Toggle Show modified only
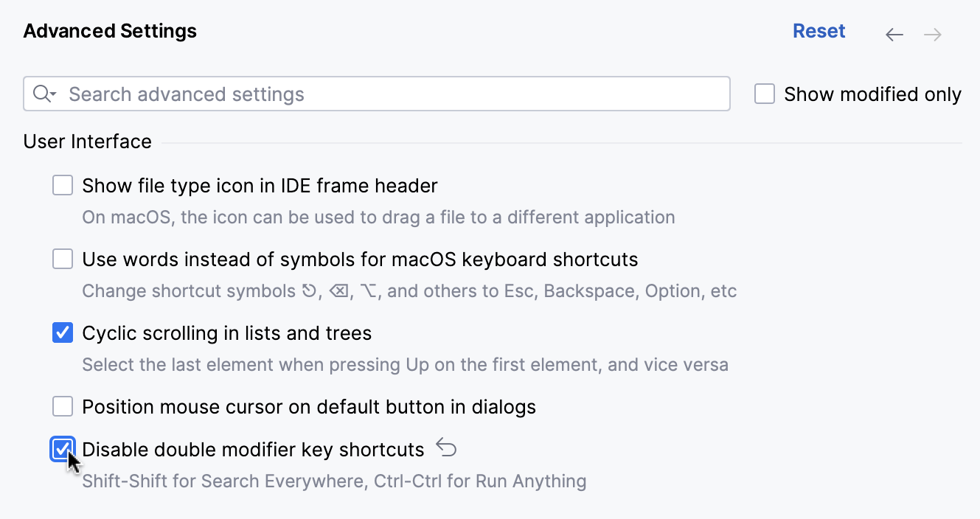 tap(765, 94)
